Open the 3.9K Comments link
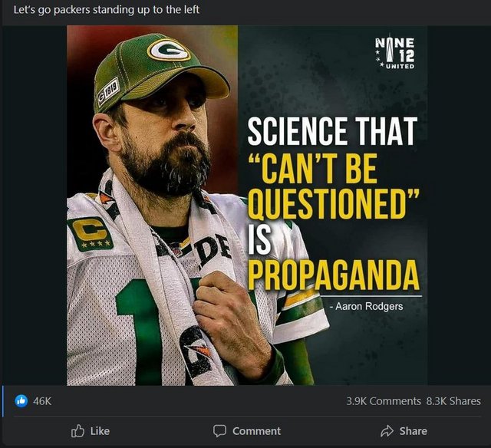Viewport: 491px width, 448px height. 384,401
